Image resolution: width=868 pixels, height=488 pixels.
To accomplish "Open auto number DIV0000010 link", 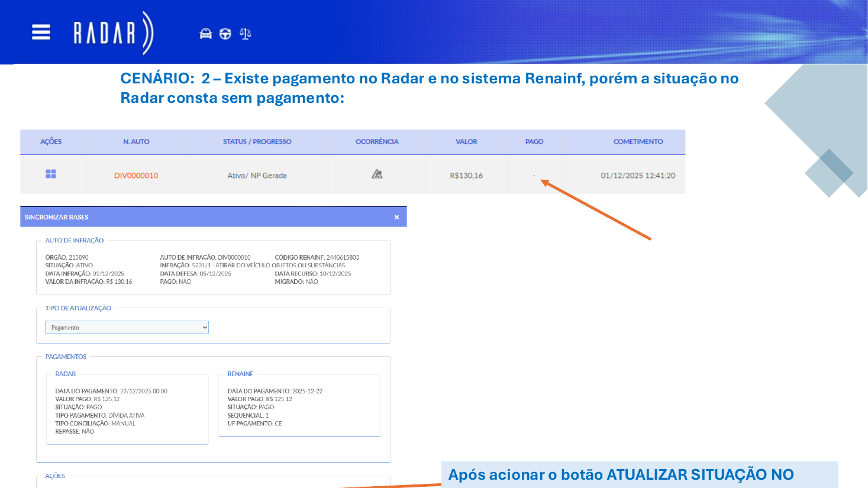I will 136,176.
